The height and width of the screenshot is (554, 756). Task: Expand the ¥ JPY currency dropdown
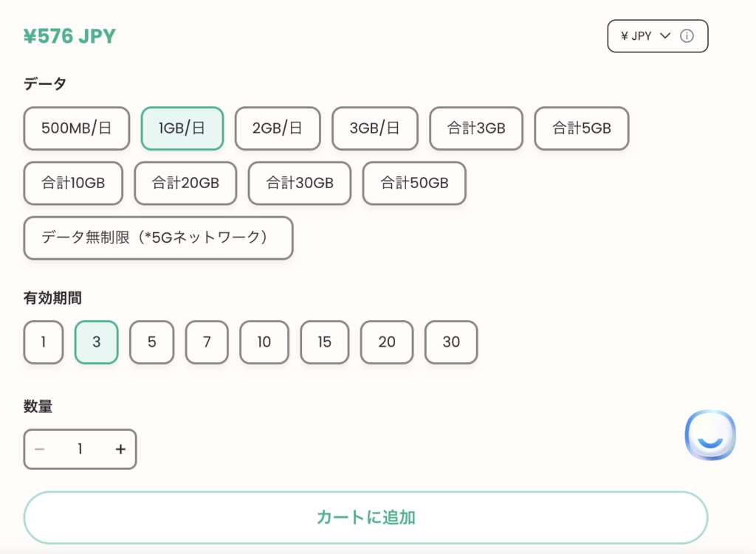pos(658,36)
